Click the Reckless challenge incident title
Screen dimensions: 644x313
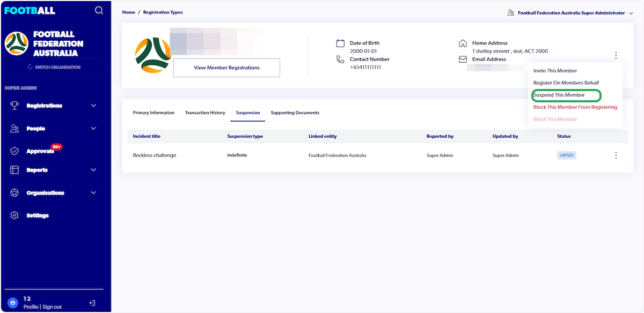click(x=155, y=155)
